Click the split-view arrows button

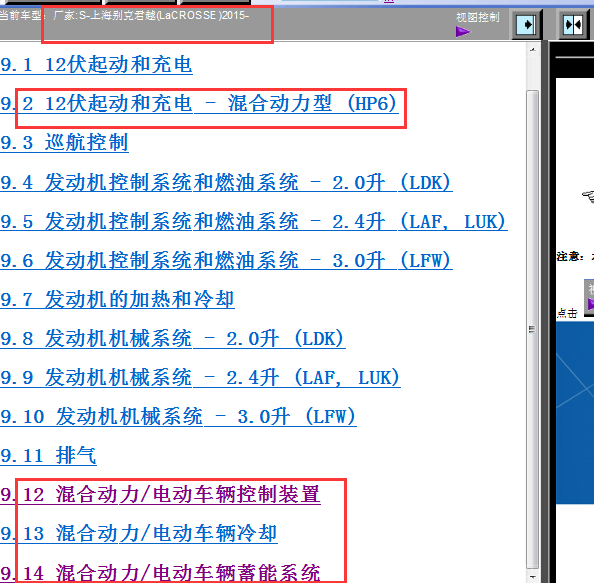(x=574, y=25)
